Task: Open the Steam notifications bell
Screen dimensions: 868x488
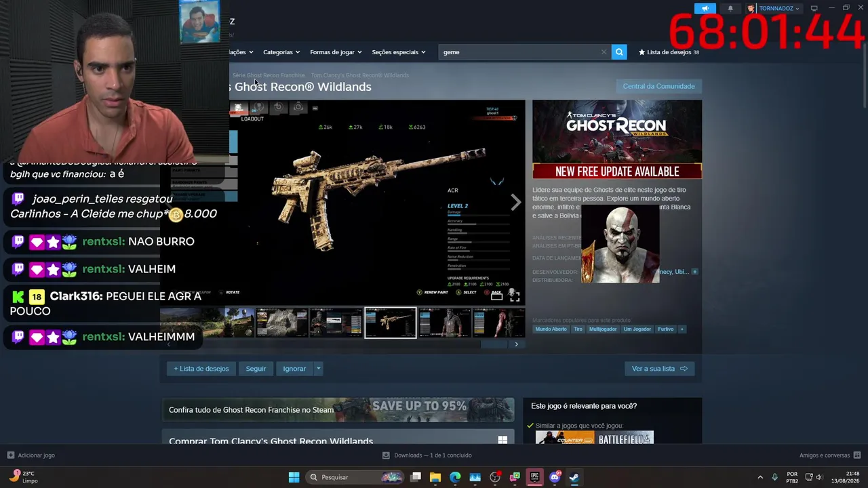Action: (x=730, y=8)
